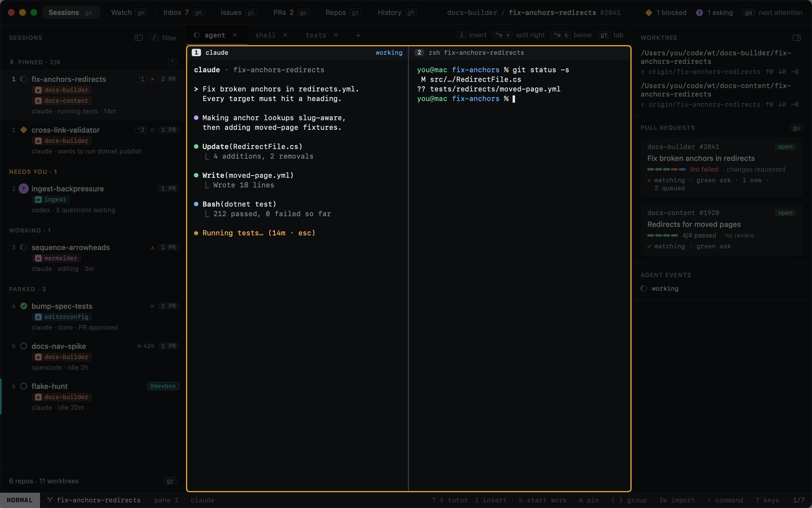Image resolution: width=812 pixels, height=508 pixels.
Task: Click the red x on fix-anchors-redirects row
Action: (x=153, y=79)
